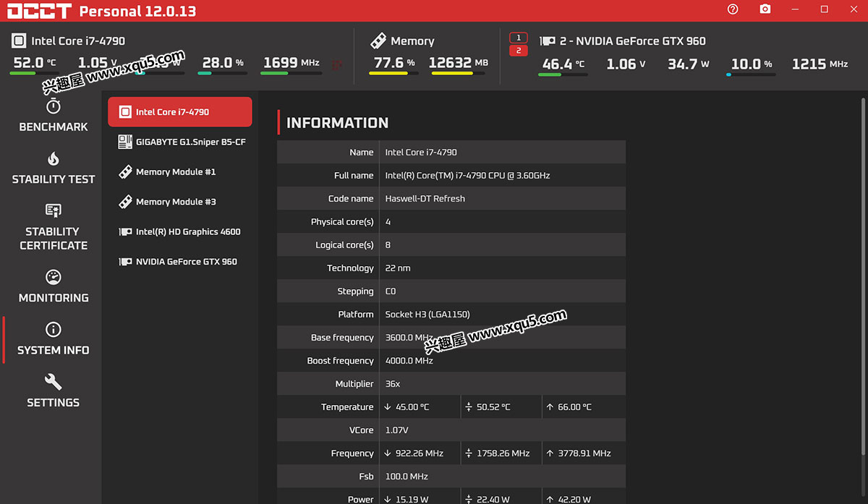Image resolution: width=868 pixels, height=504 pixels.
Task: Click the CPU chip icon in top header
Action: click(19, 41)
